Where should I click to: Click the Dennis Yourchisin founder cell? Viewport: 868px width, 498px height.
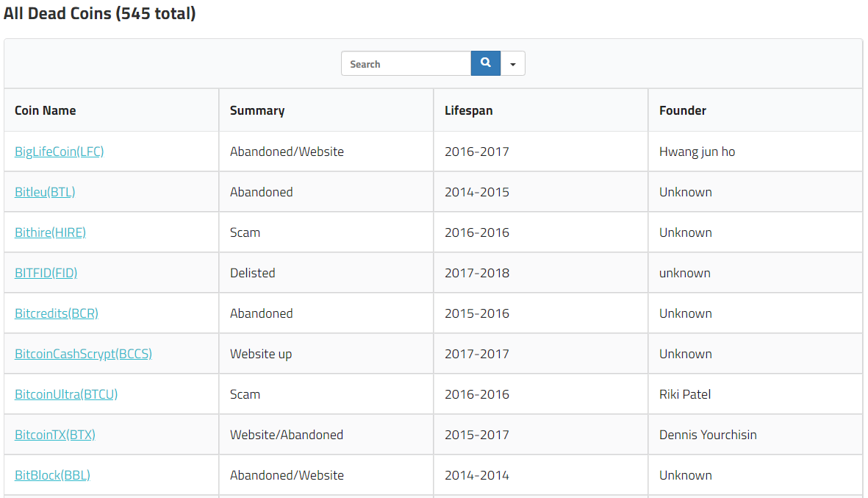coord(708,435)
